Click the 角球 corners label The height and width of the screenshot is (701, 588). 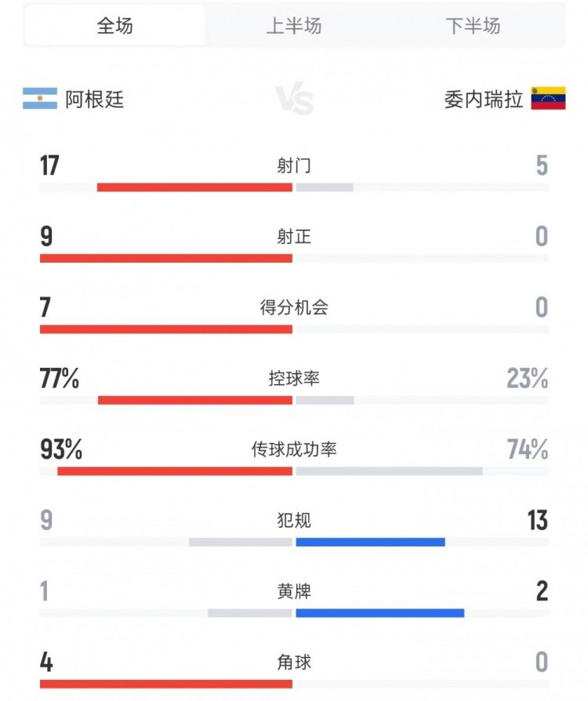(x=294, y=662)
